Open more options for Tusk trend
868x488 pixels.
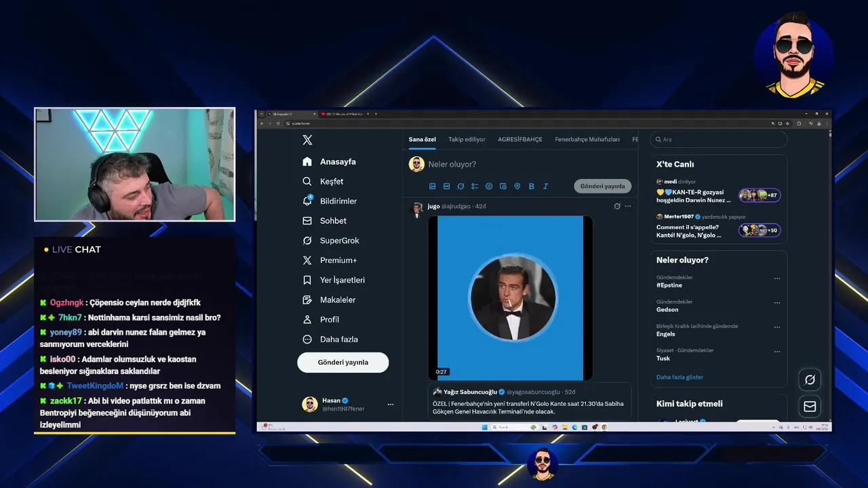pos(777,351)
